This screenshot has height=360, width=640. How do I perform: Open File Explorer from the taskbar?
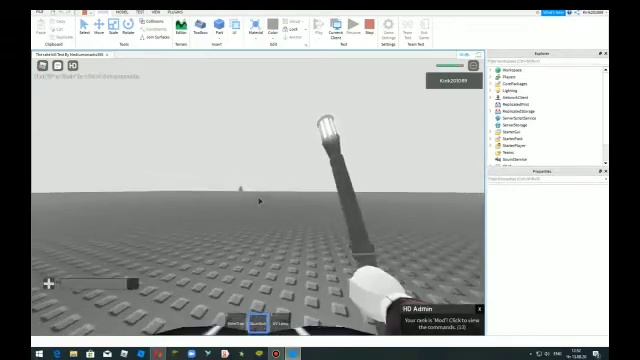(73, 354)
